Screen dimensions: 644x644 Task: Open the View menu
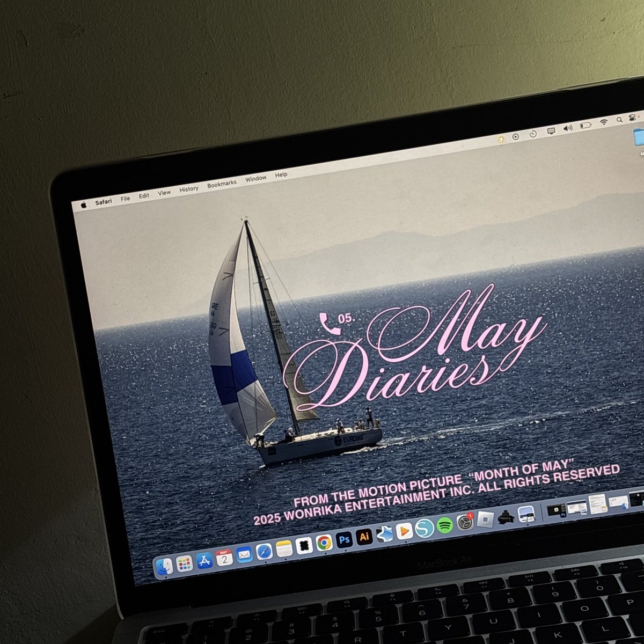click(x=164, y=193)
